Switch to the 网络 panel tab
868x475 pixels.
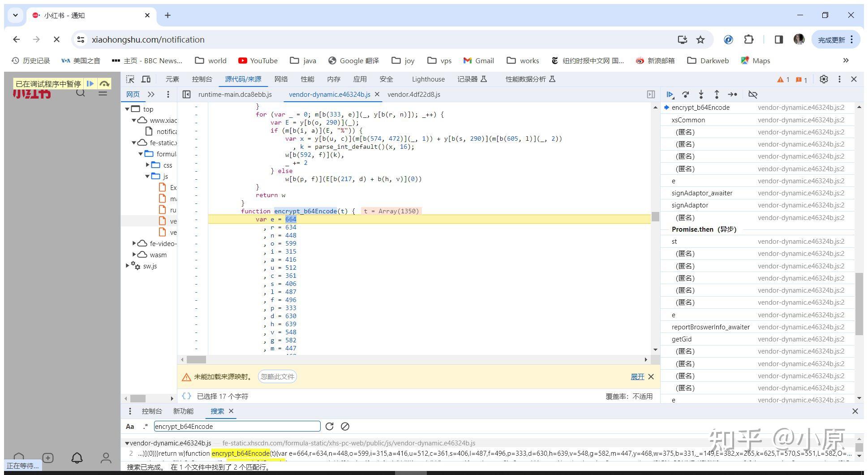281,79
